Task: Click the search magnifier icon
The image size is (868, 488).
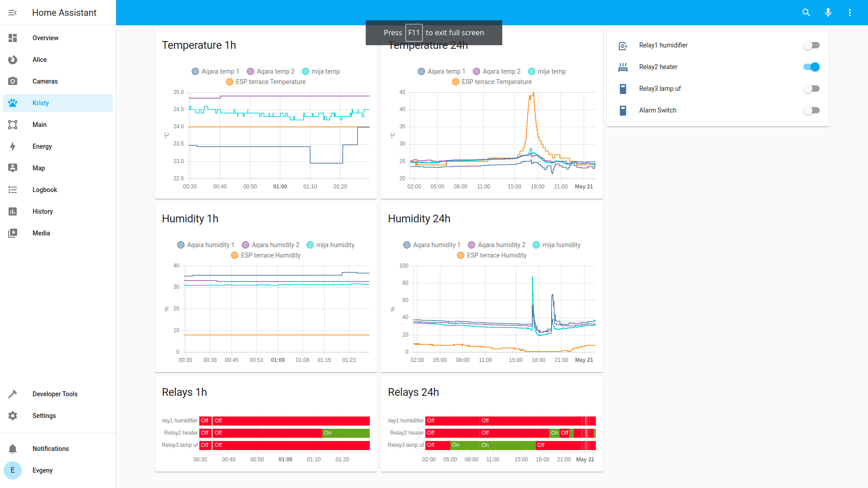Action: point(806,13)
